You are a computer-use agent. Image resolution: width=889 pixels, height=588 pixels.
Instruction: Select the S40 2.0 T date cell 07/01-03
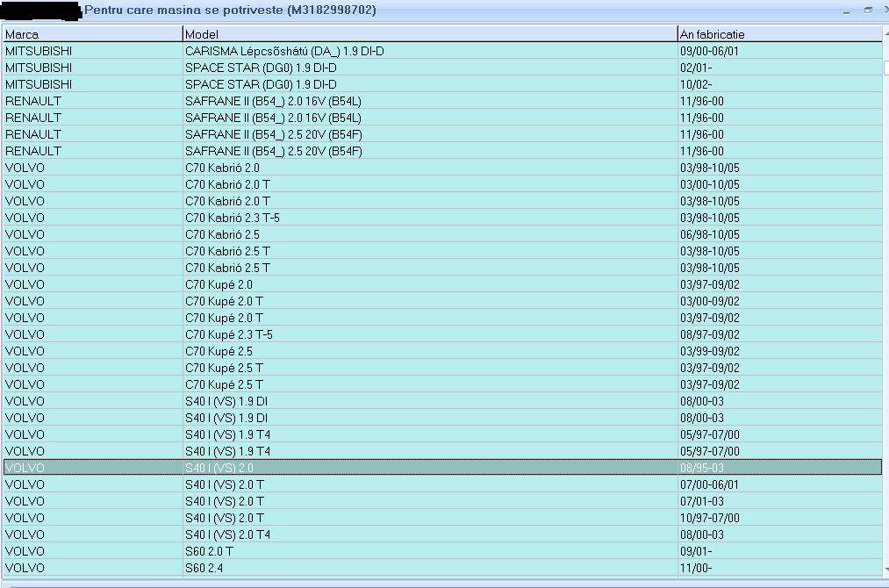780,501
